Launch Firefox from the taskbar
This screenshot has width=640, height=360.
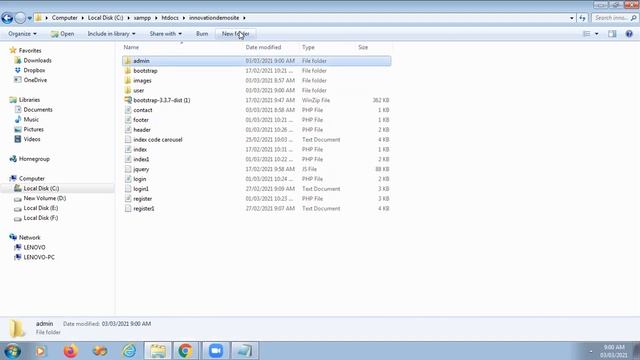coord(71,351)
